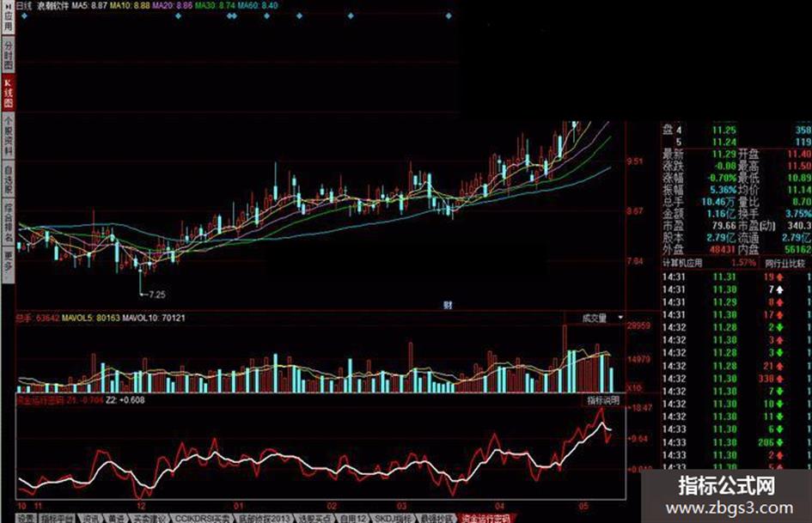
Task: Click the 14979 volume axis label
Action: click(x=638, y=359)
